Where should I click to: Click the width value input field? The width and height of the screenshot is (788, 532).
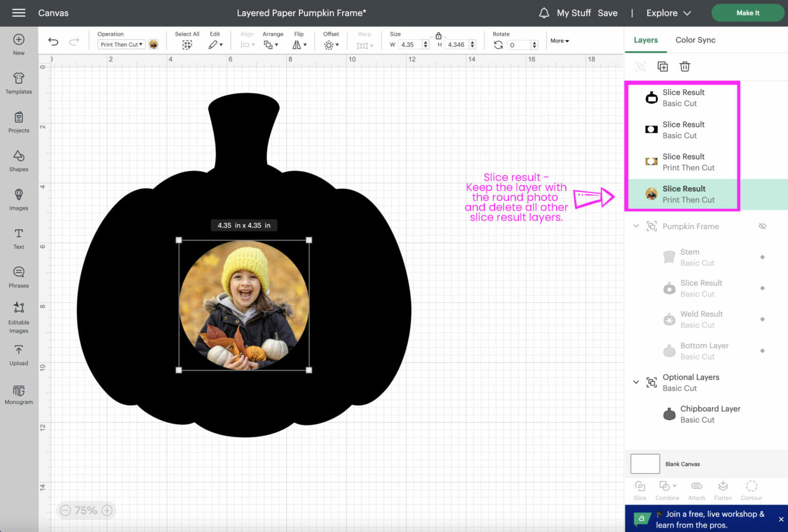pyautogui.click(x=409, y=45)
